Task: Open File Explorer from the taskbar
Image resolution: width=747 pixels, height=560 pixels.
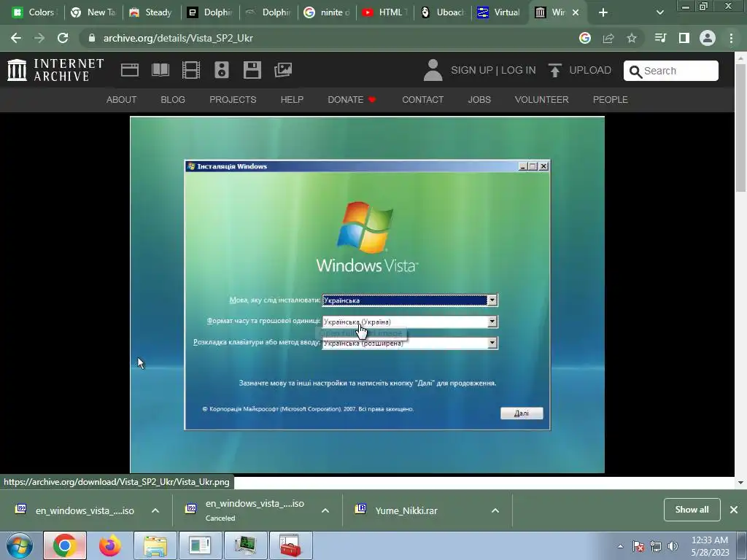Action: 155,545
